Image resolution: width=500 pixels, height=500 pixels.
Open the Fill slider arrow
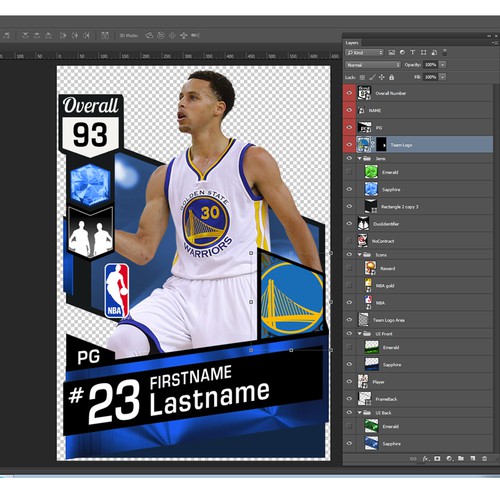point(443,77)
